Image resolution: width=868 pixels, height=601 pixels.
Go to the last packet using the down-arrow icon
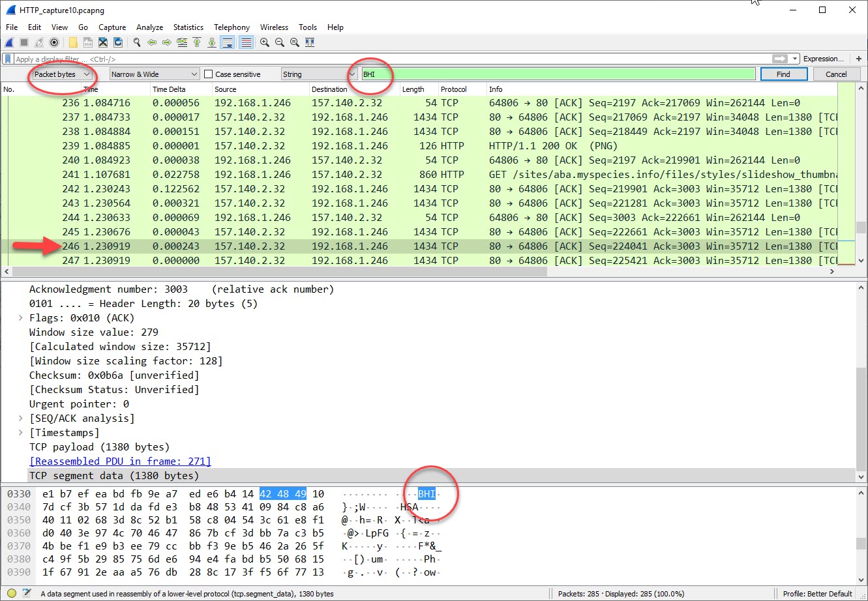pyautogui.click(x=212, y=42)
